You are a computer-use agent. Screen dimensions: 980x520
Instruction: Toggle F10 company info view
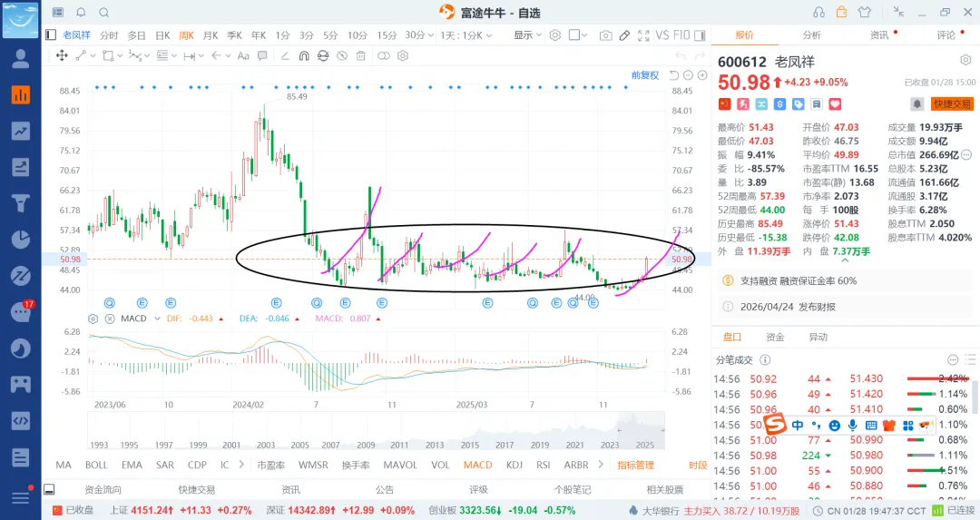click(681, 35)
